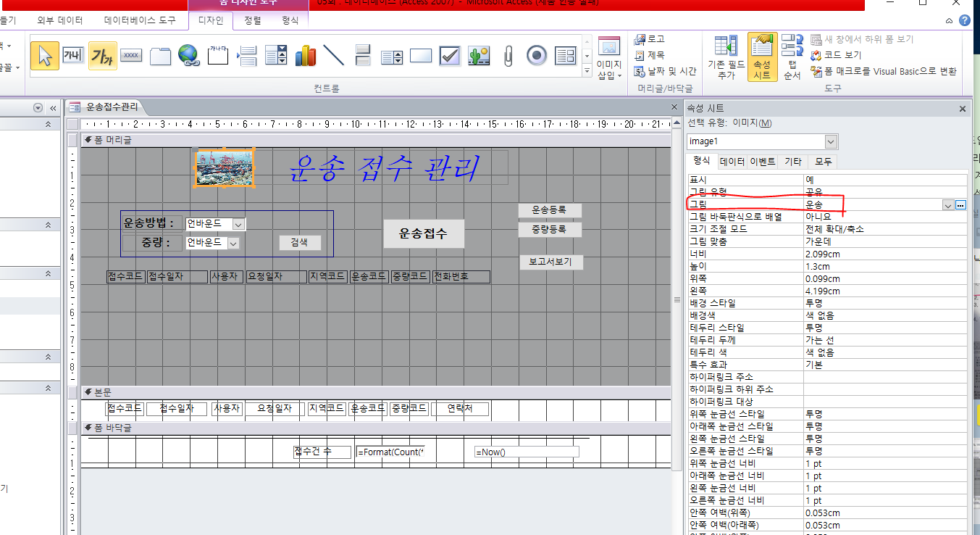Click the builder (...) button beside 그림
The height and width of the screenshot is (535, 980).
coord(960,205)
